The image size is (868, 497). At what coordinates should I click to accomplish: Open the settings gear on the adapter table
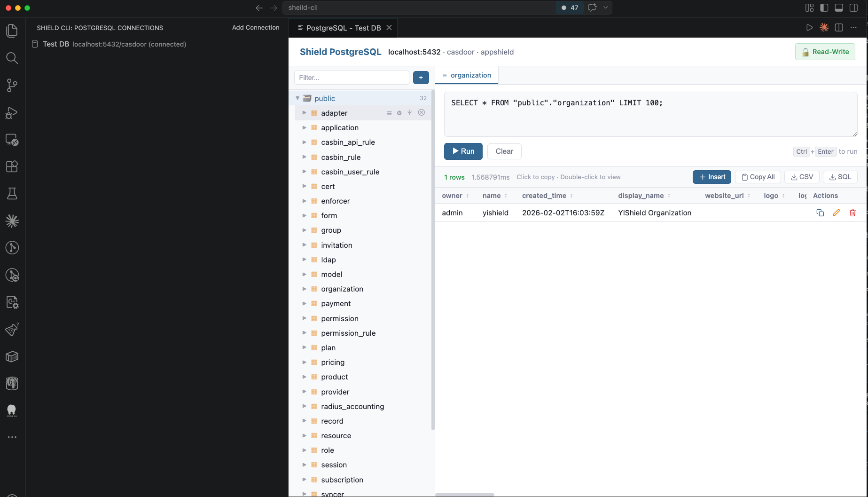(399, 113)
